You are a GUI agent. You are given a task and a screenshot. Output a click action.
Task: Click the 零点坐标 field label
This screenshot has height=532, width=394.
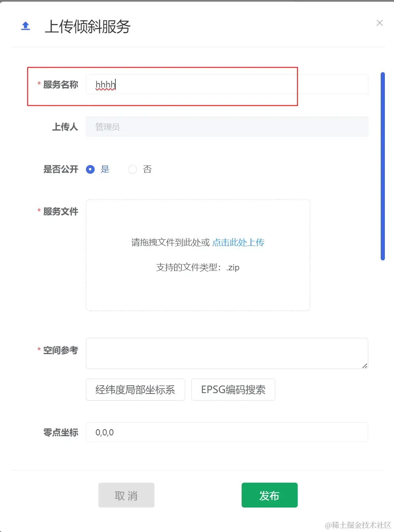point(61,432)
